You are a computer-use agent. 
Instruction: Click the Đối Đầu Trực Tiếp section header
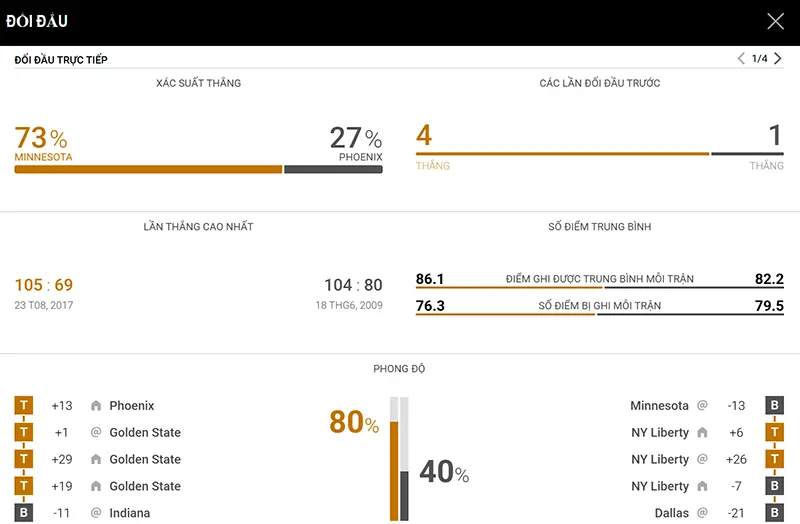(61, 60)
